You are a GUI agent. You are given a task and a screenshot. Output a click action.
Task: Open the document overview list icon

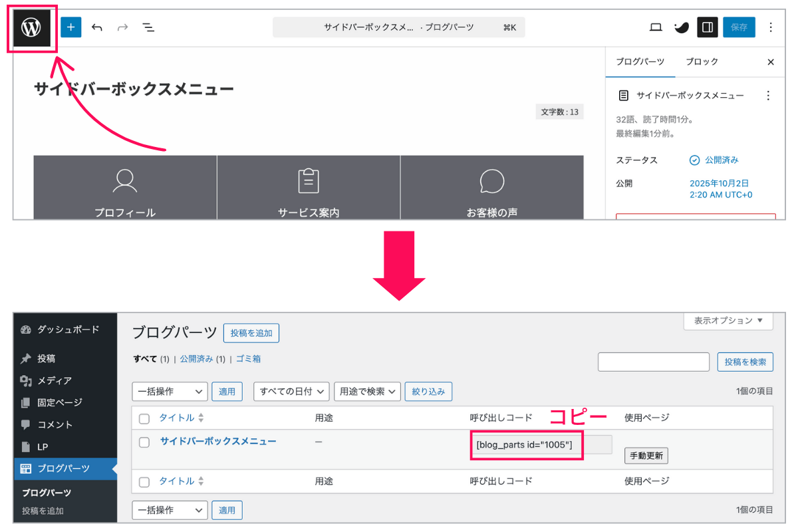[x=148, y=27]
